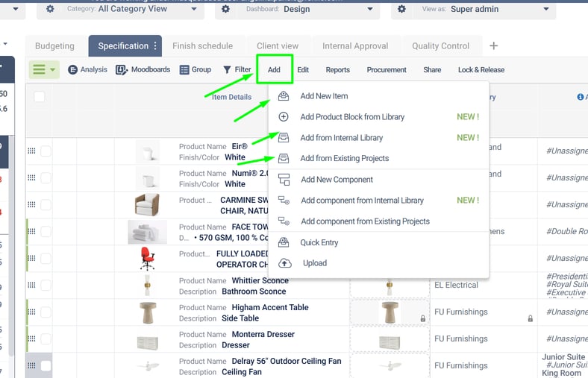
Task: Click the Group toolbar icon
Action: pos(185,70)
